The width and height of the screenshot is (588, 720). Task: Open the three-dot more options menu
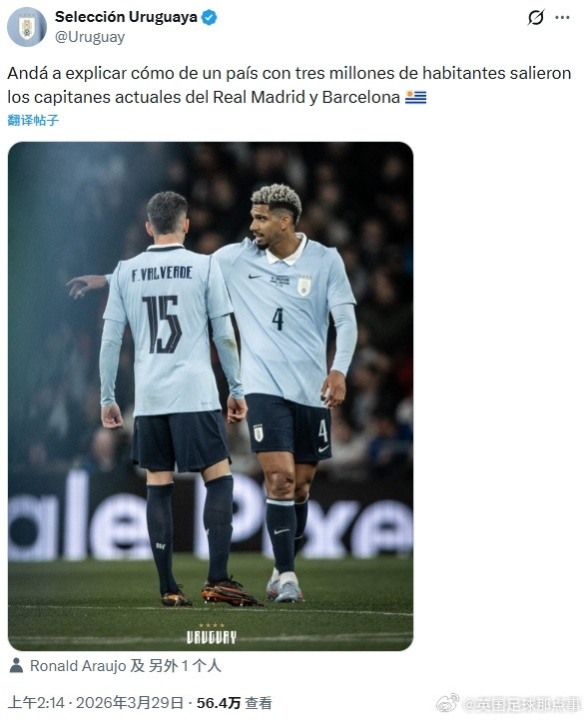coord(562,17)
